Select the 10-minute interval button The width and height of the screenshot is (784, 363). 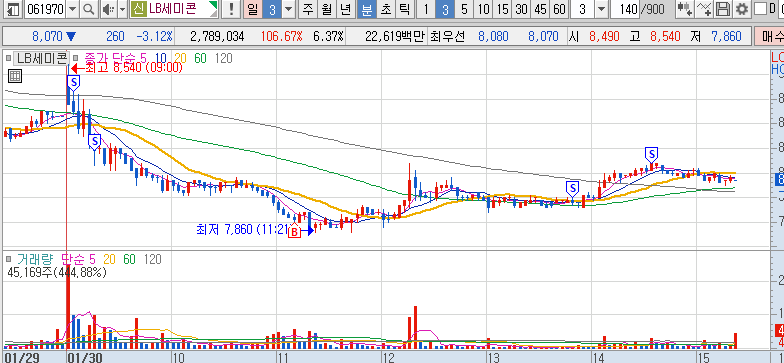point(483,9)
